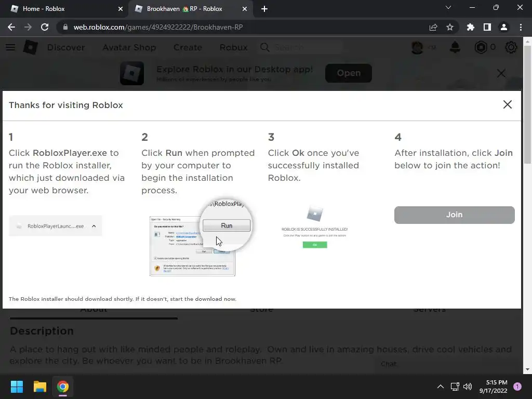Viewport: 532px width, 399px height.
Task: Open the network tray icon
Action: pyautogui.click(x=455, y=387)
